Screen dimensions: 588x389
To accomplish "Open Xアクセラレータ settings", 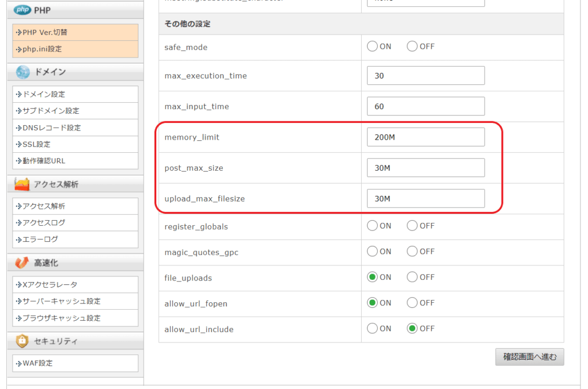I will pos(75,284).
